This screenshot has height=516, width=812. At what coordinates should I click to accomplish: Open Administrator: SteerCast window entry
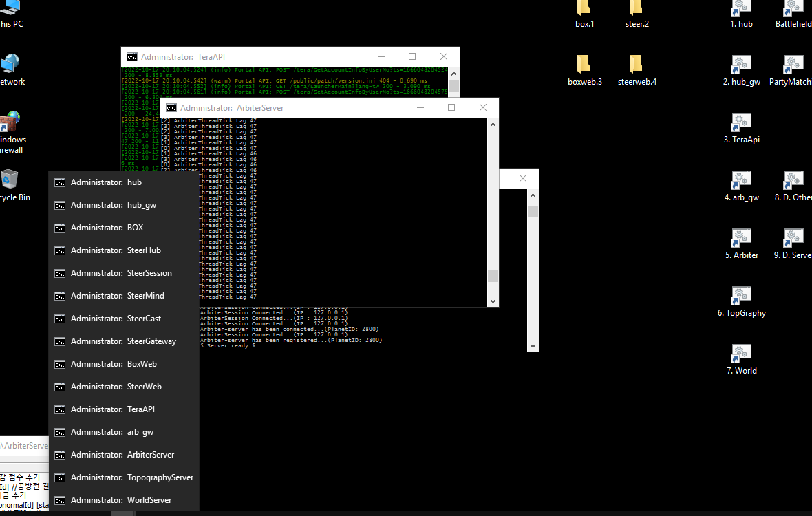124,319
